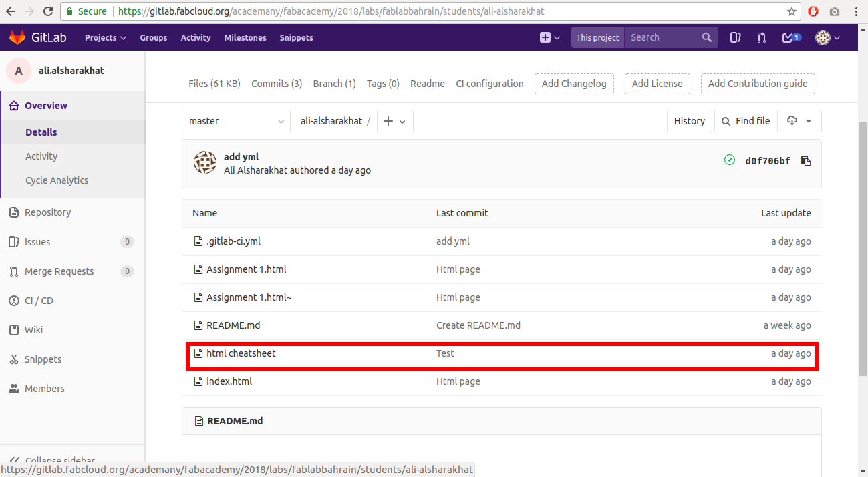Screen dimensions: 868x477
Task: Open the Commits (3) tab
Action: point(276,83)
